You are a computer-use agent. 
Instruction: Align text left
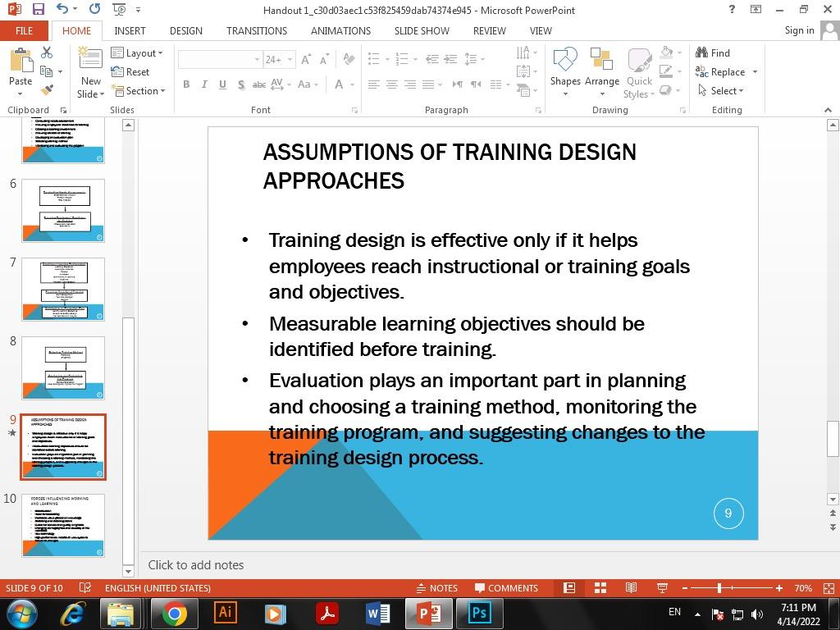pyautogui.click(x=374, y=84)
